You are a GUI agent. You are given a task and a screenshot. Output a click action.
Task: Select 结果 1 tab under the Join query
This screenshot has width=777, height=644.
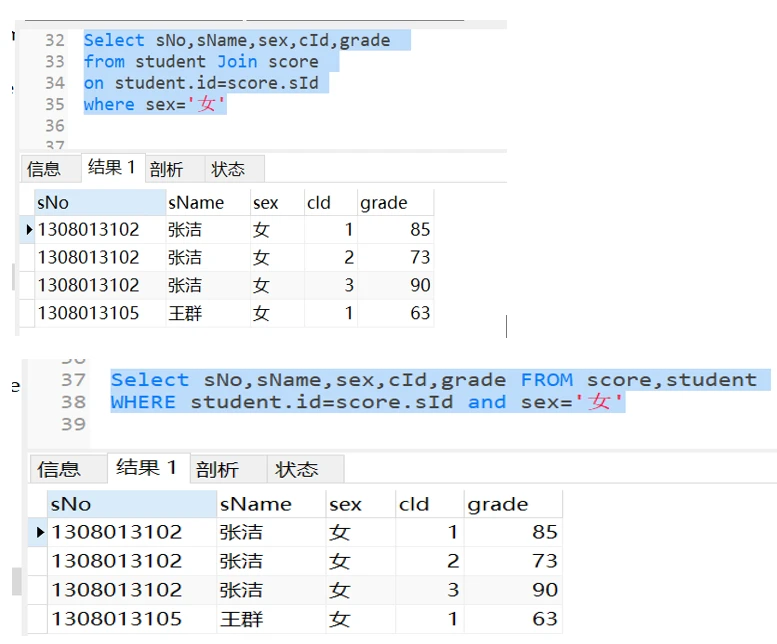111,168
